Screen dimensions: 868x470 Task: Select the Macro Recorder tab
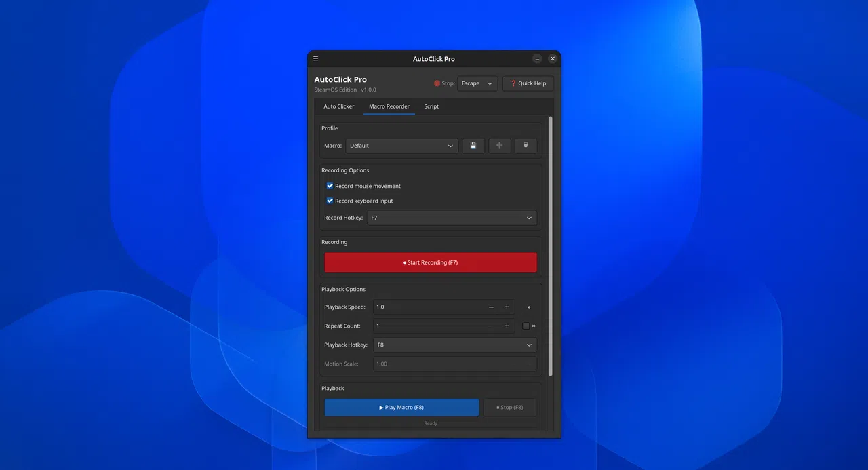389,106
